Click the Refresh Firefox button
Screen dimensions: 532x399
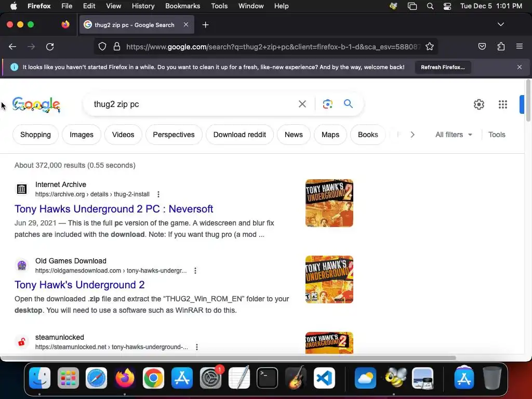(443, 67)
